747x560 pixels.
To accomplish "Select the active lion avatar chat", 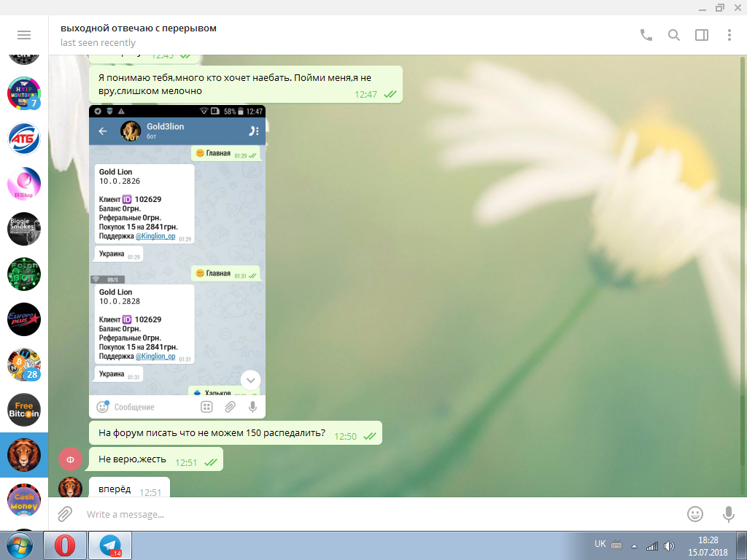I will point(24,455).
